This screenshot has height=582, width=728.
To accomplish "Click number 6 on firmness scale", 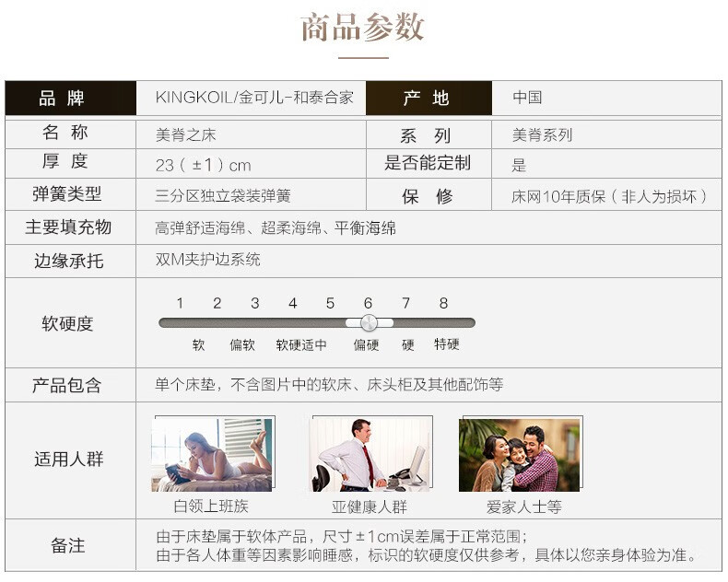I will [x=369, y=303].
